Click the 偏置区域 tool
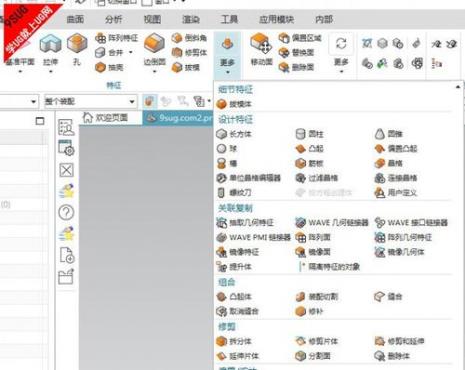Screen dimensions: 465x370 (x=300, y=38)
